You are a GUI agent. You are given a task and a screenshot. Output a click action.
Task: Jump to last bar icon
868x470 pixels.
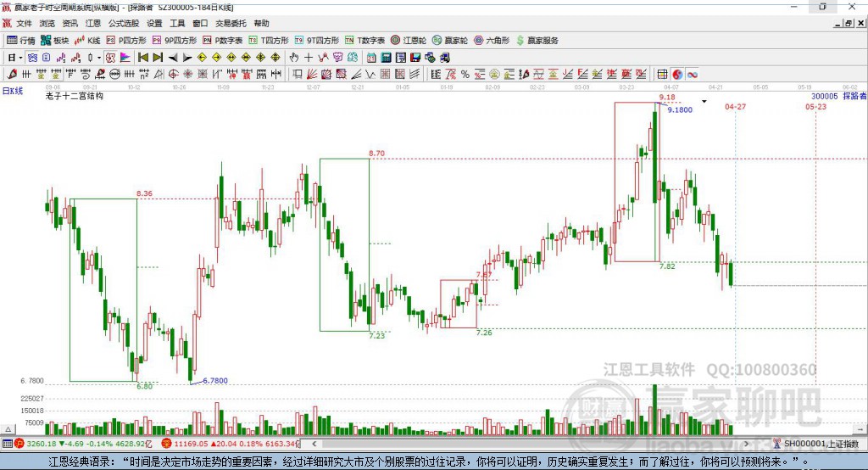coord(158,58)
